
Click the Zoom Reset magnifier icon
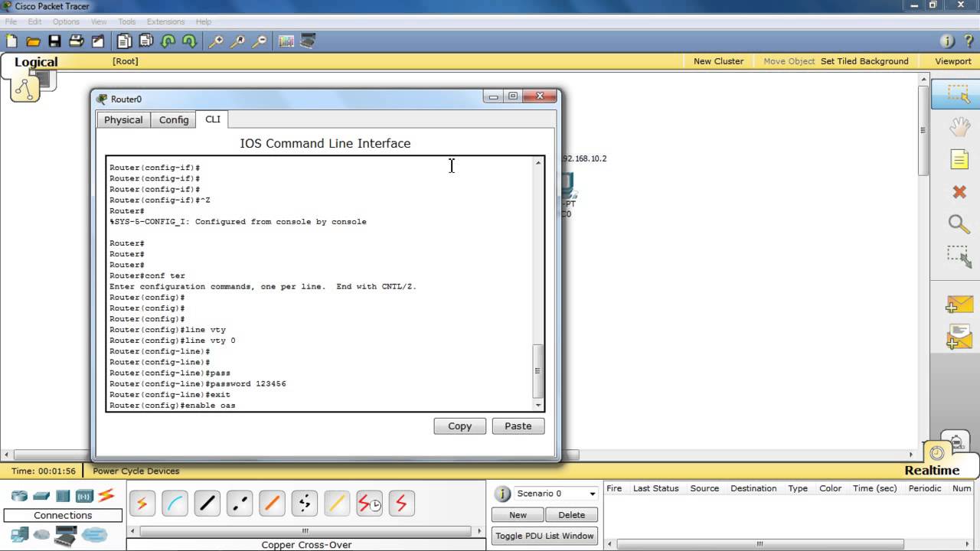tap(238, 41)
